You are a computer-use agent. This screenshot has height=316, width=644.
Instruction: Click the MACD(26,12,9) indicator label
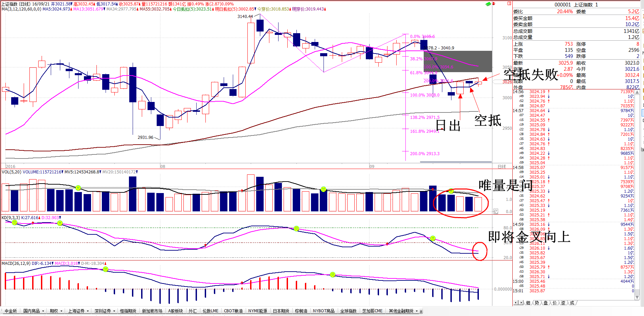16,263
